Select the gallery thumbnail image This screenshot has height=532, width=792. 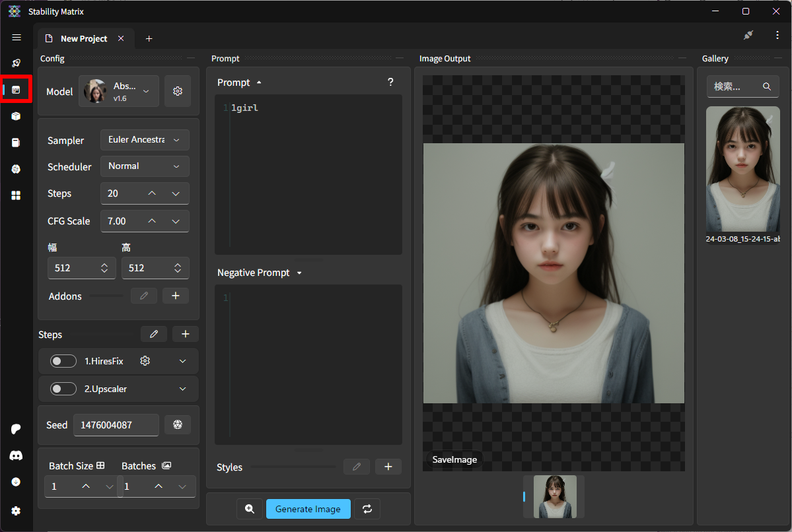pos(742,170)
